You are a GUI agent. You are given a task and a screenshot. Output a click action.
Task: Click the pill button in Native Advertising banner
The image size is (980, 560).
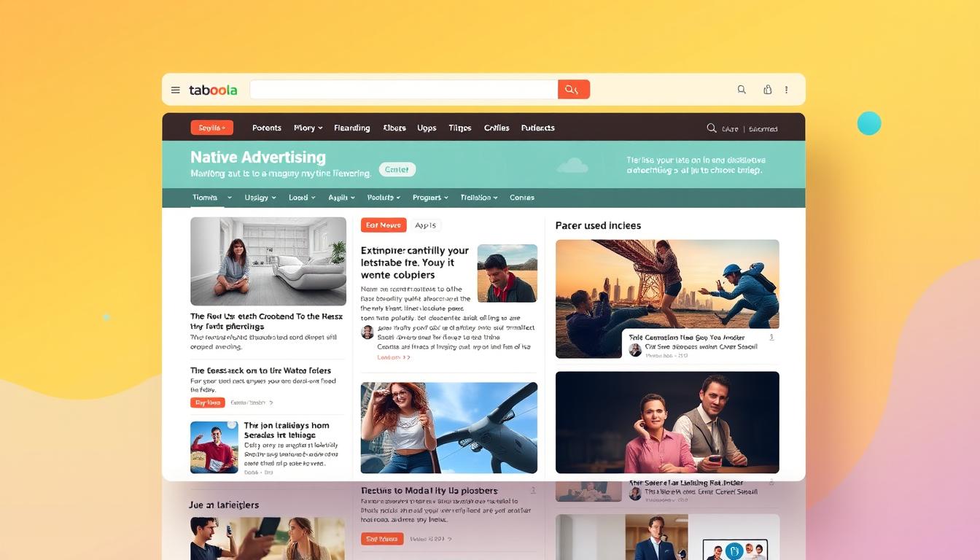pos(397,169)
